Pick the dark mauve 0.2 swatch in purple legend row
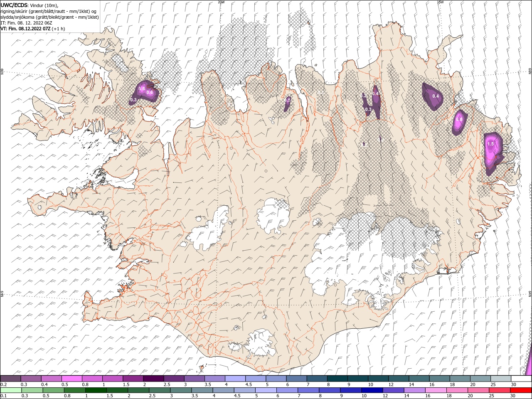The width and height of the screenshot is (532, 399). [10, 379]
